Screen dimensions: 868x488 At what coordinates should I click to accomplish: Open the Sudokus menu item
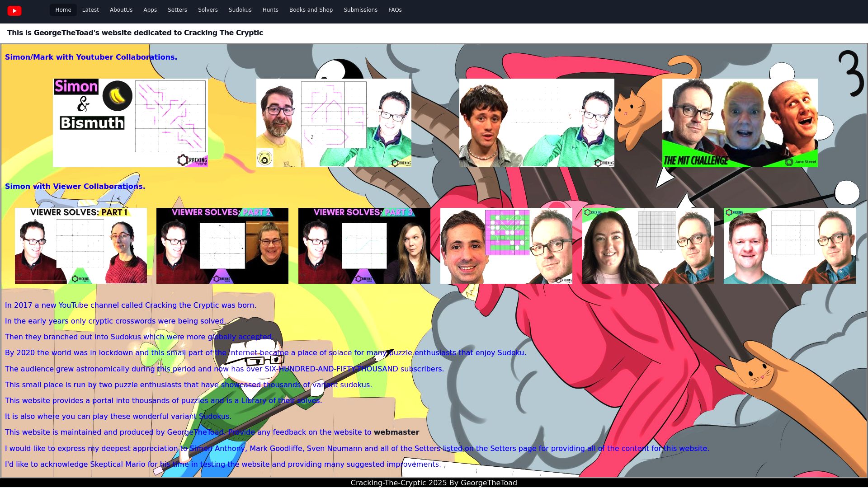(240, 10)
